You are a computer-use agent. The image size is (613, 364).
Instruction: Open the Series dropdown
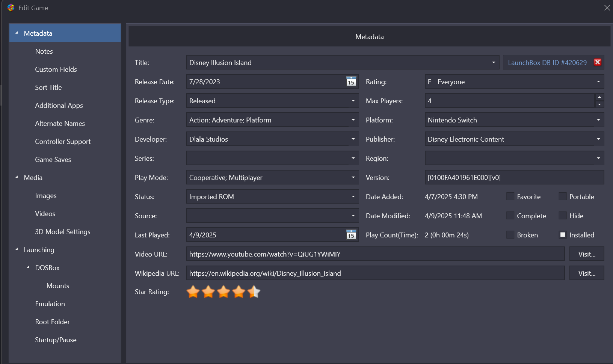[353, 158]
